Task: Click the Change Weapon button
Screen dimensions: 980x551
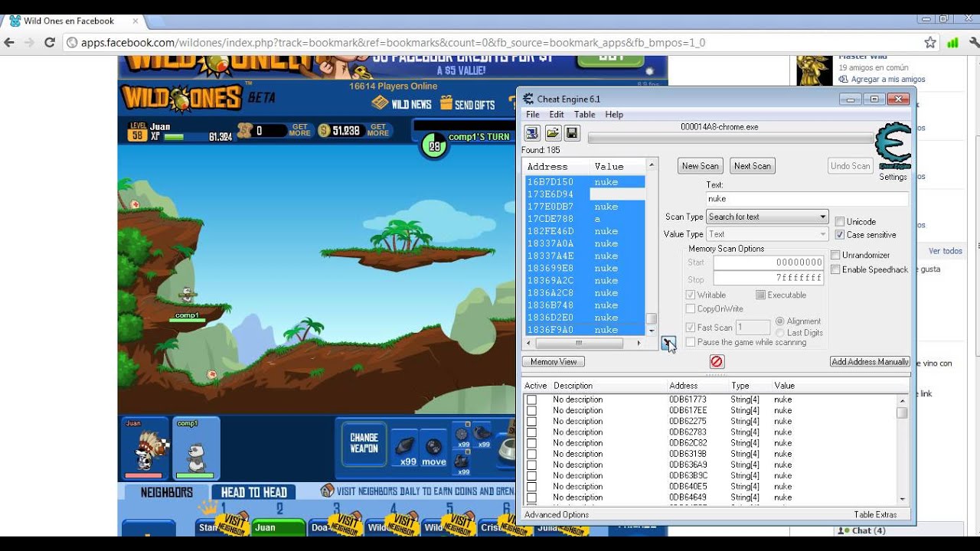Action: [364, 444]
